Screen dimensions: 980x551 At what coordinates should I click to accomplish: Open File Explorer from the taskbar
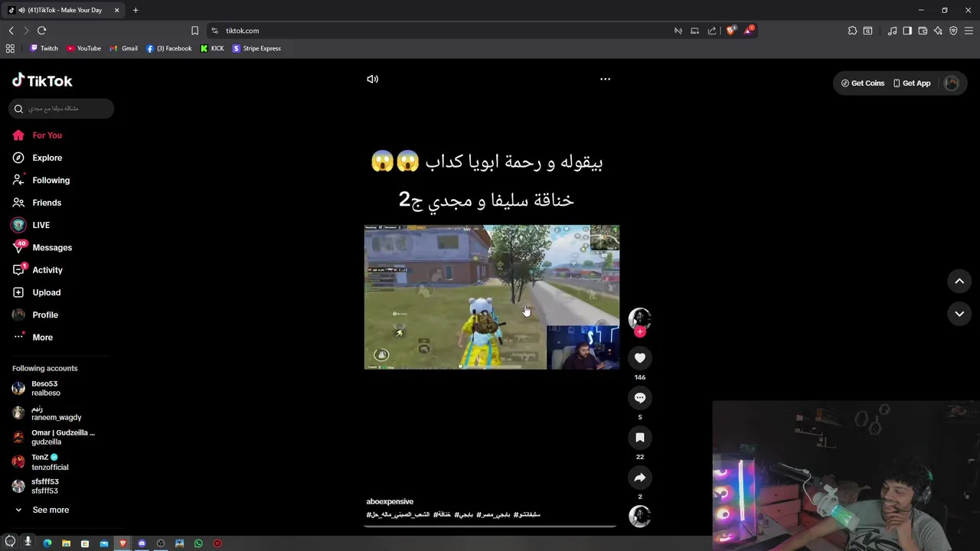[x=66, y=543]
